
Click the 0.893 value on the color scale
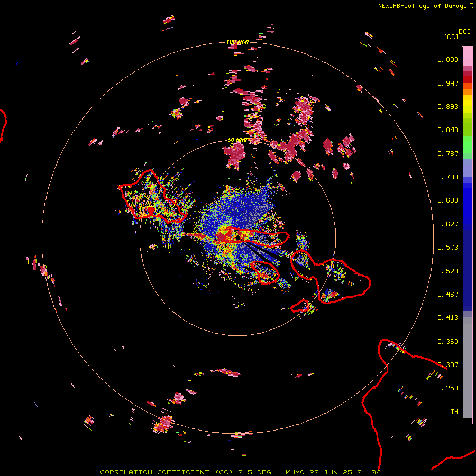point(448,106)
